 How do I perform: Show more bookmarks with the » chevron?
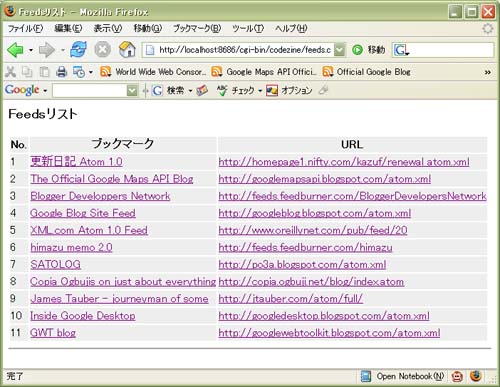pos(487,72)
